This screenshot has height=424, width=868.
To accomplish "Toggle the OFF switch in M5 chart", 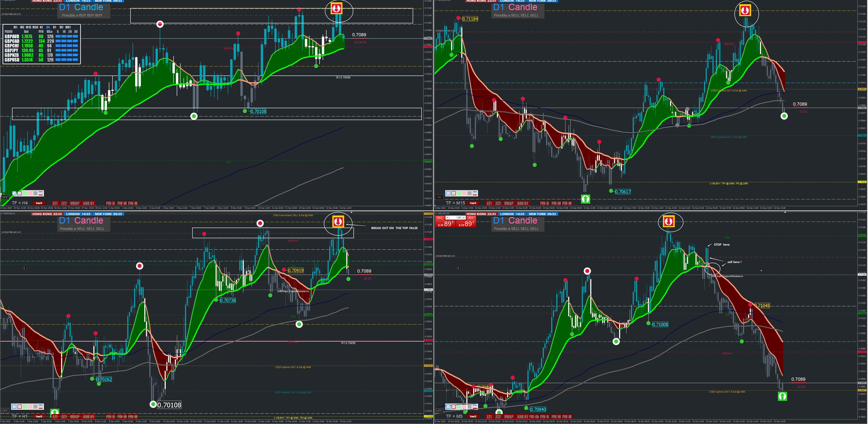I will [439, 410].
